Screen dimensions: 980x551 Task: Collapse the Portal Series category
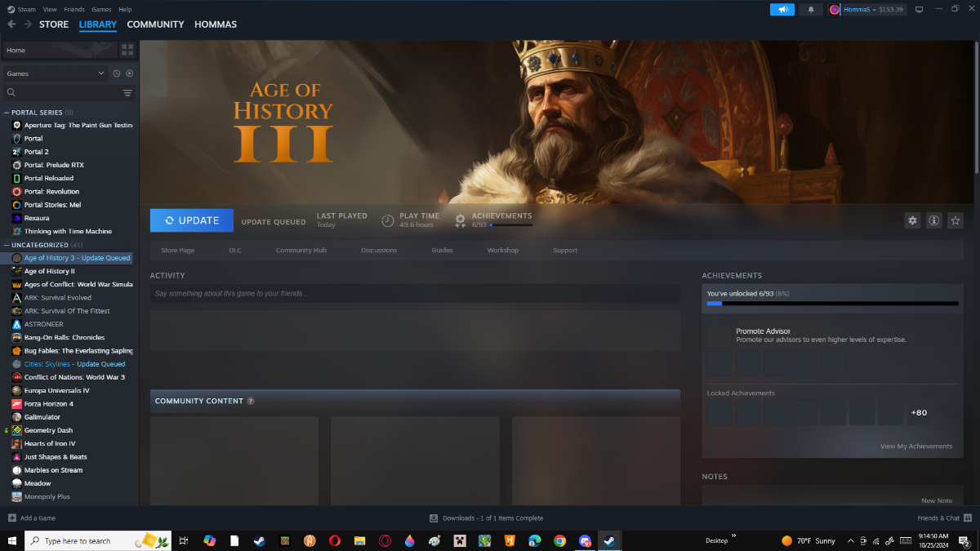[7, 113]
